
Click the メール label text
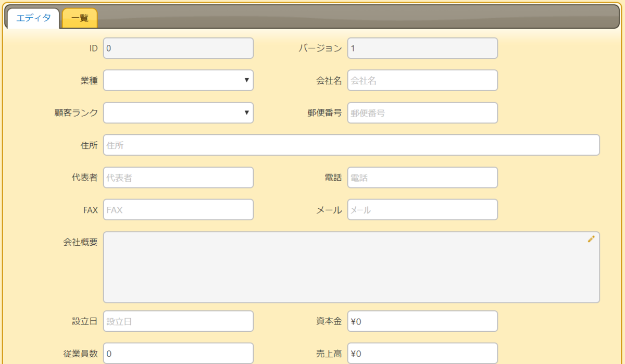pos(329,210)
